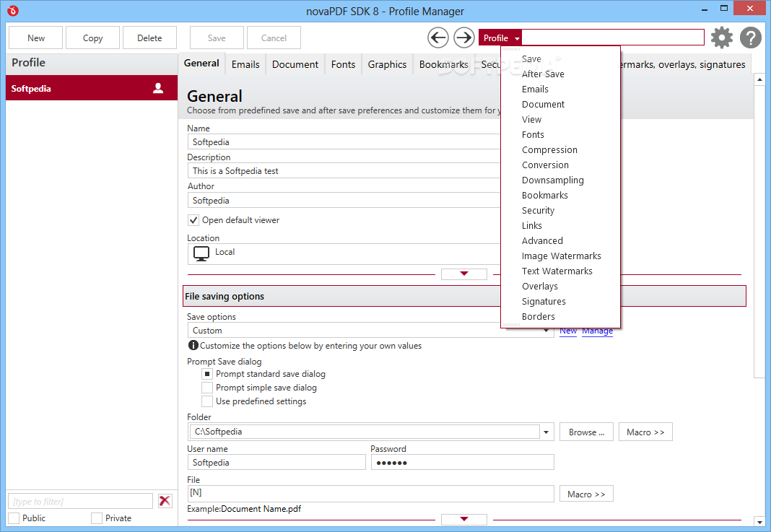
Task: Expand the Folder path dropdown
Action: coord(546,432)
